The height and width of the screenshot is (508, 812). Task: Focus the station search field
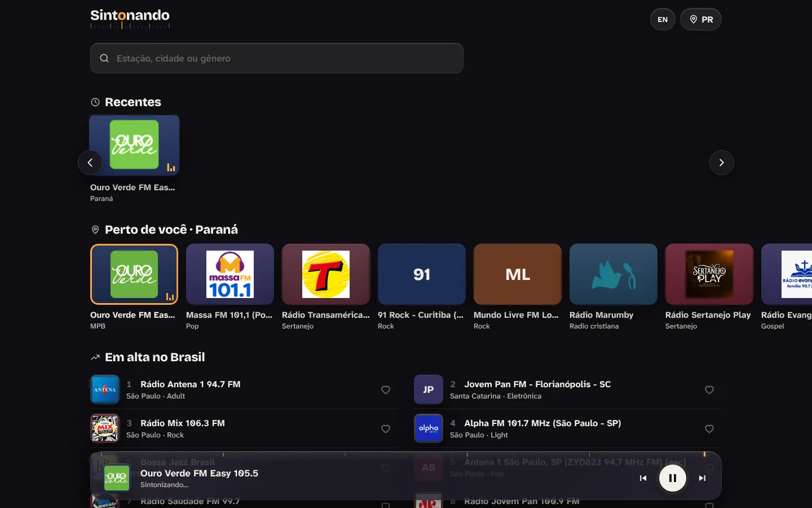(x=277, y=58)
